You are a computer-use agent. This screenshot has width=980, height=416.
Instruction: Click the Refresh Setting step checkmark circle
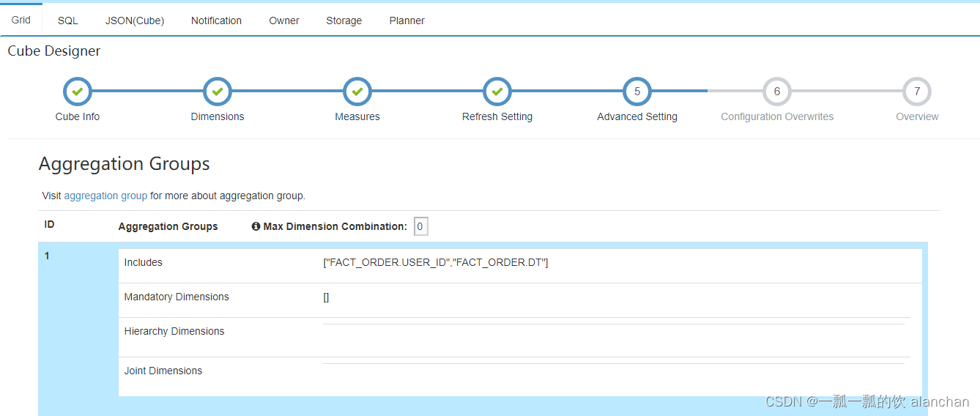[497, 92]
